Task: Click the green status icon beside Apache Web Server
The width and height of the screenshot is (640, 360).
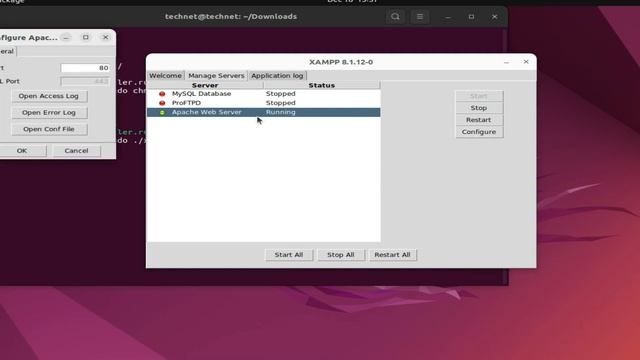Action: [162, 112]
